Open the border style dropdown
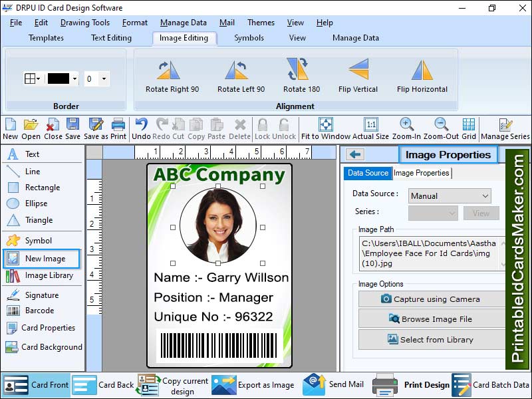532x399 pixels. coord(33,78)
